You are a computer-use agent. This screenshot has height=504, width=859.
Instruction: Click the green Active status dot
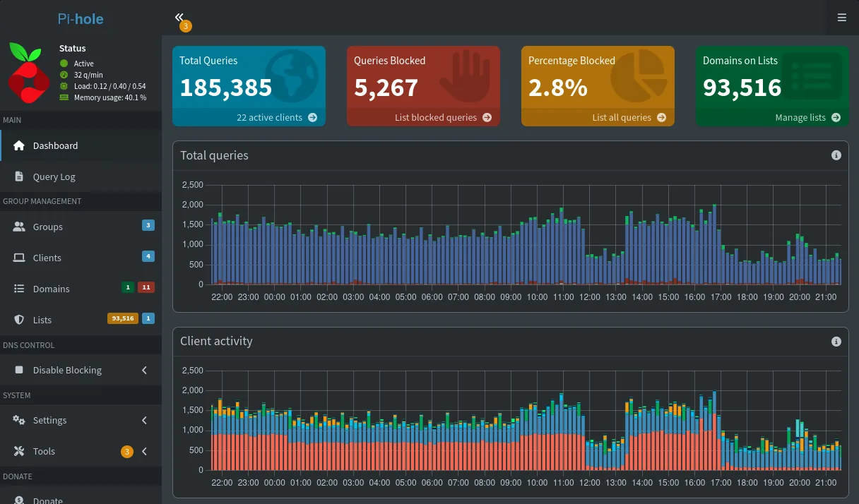[x=64, y=64]
